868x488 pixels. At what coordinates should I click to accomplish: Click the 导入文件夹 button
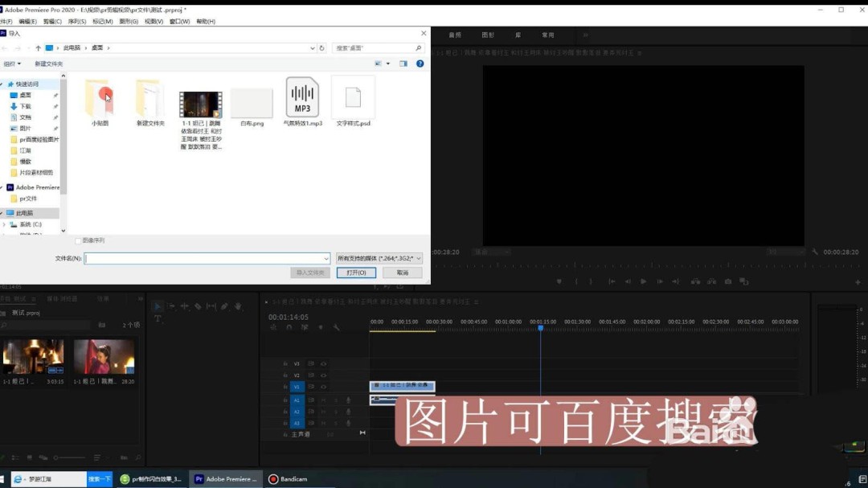click(310, 273)
